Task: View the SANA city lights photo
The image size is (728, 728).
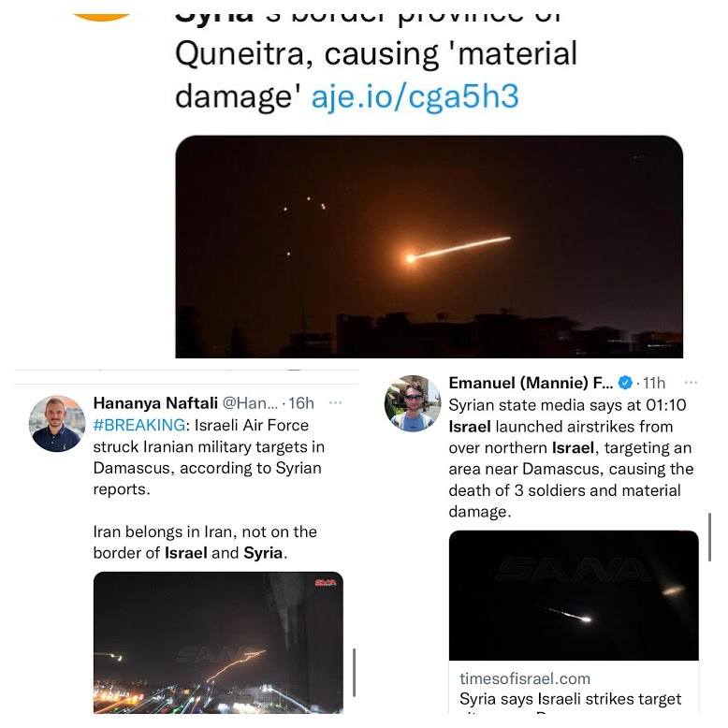Action: 218,643
